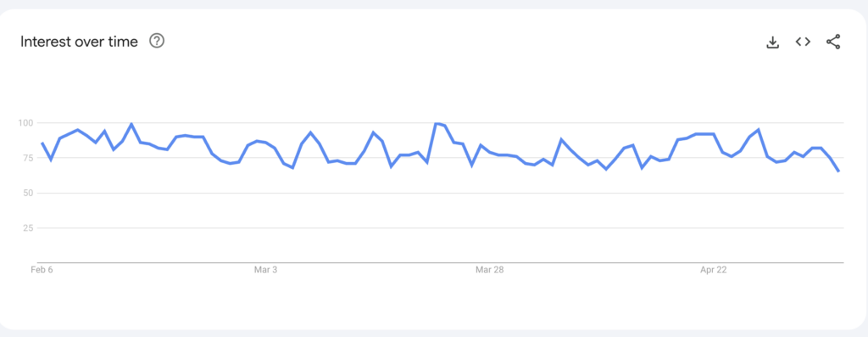Image resolution: width=868 pixels, height=337 pixels.
Task: Select the first data point of the line
Action: (42, 143)
